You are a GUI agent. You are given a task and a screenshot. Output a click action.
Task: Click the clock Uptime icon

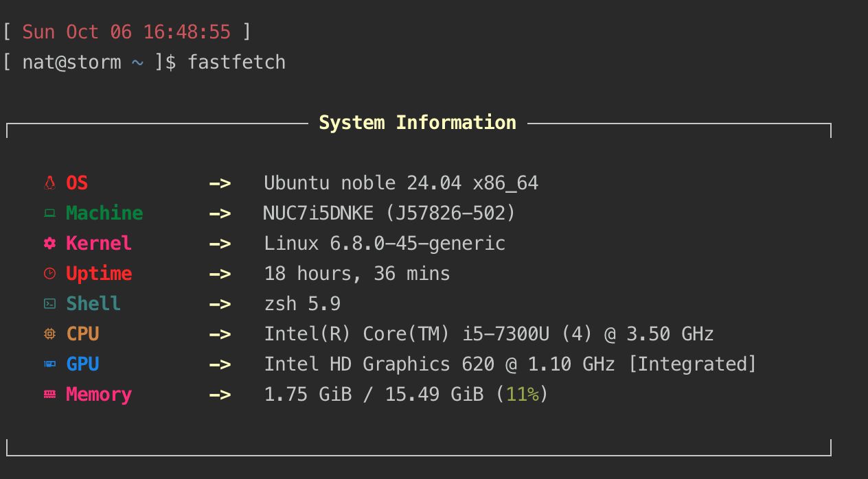[49, 274]
